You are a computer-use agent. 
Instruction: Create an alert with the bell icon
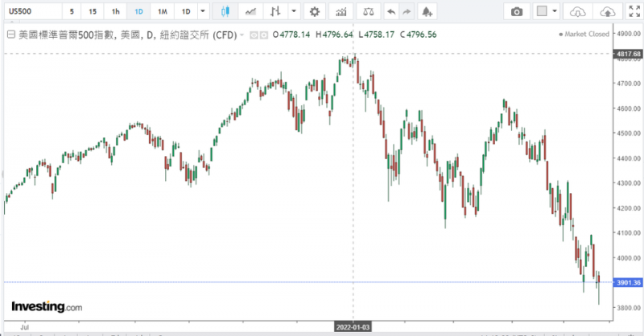click(x=426, y=12)
